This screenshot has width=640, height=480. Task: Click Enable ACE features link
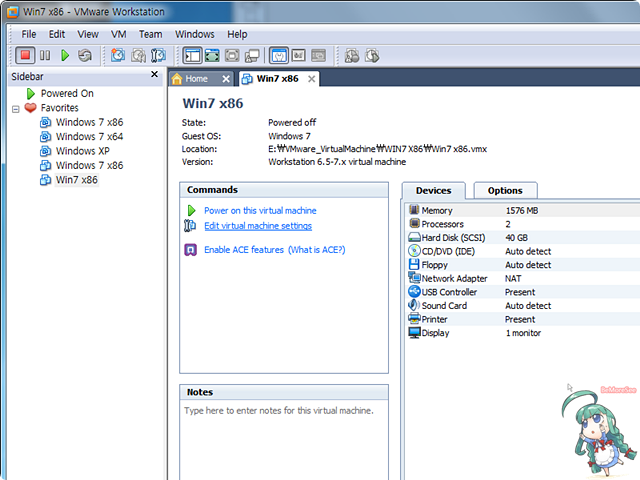[x=244, y=250]
